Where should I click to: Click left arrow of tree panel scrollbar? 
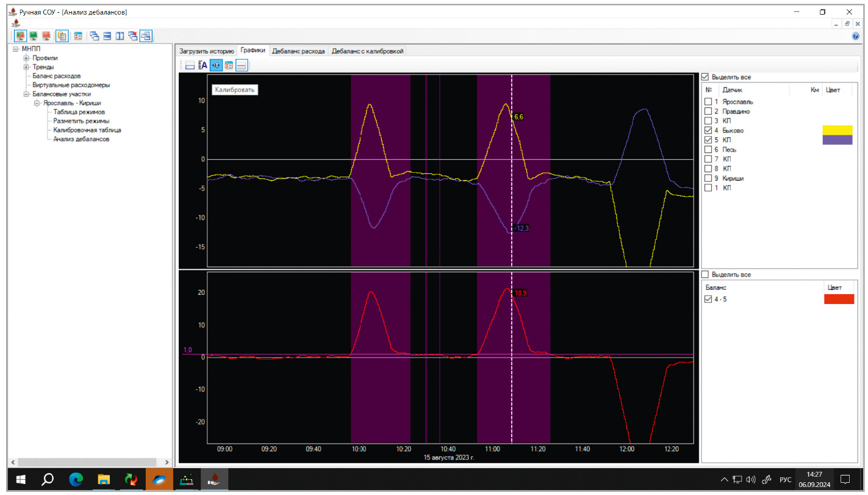[13, 463]
